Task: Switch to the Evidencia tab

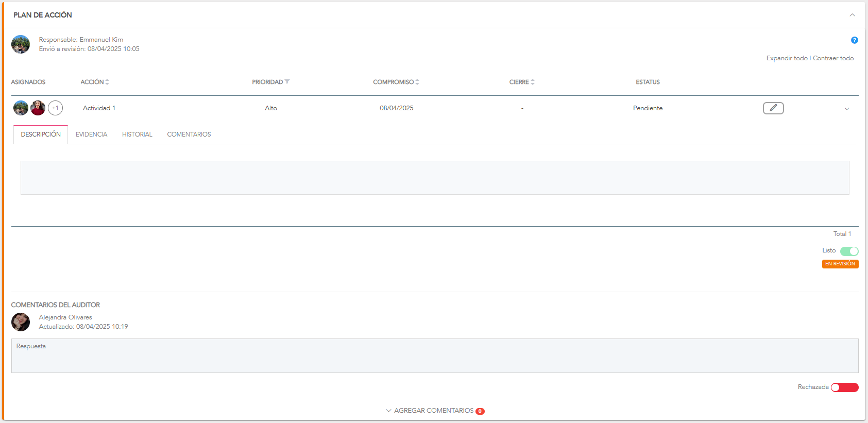Action: pyautogui.click(x=91, y=134)
